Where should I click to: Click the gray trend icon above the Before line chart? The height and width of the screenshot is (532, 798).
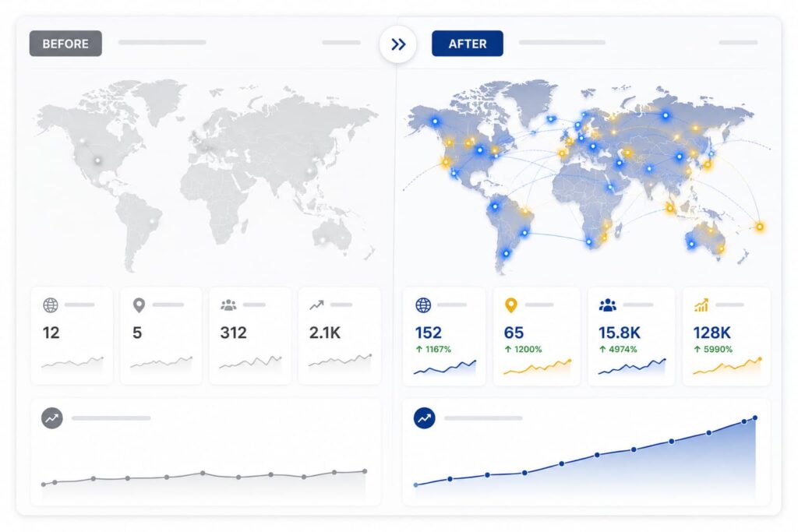click(52, 418)
